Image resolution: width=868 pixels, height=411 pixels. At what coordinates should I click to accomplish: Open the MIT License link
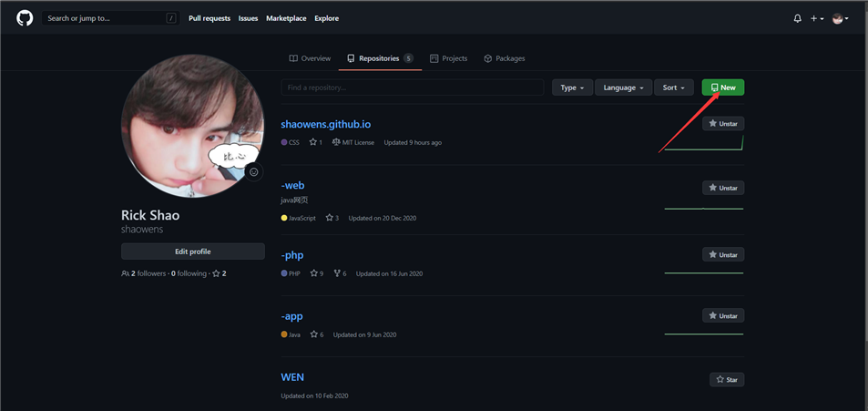tap(353, 142)
